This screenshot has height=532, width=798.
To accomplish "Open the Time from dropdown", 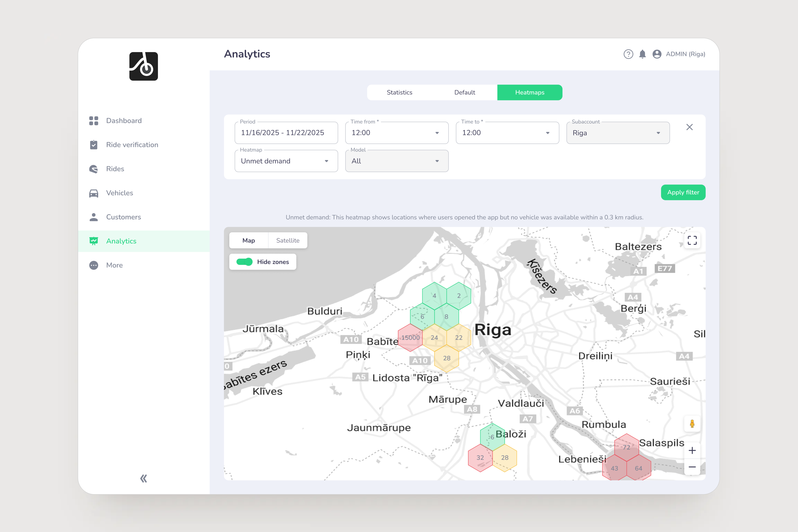I will (397, 133).
